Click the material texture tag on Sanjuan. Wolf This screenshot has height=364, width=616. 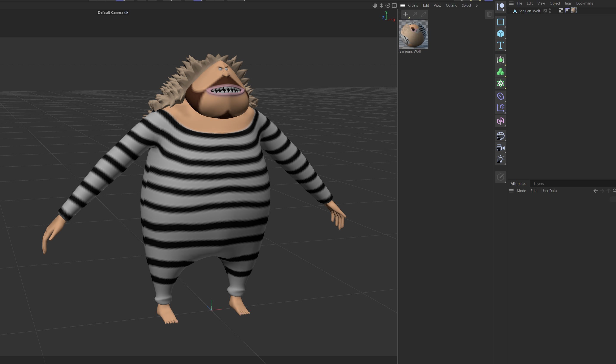[574, 10]
